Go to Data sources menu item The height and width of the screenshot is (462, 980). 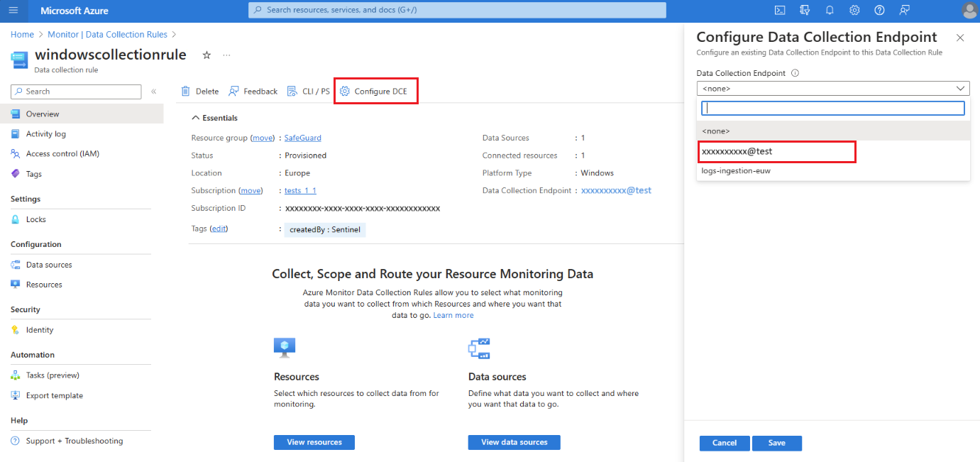49,265
